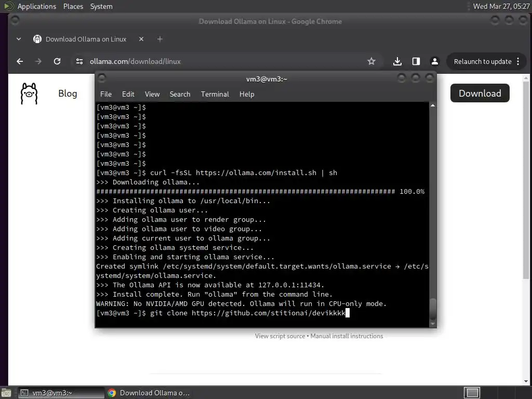Select the Download Ollama on Linux tab
Viewport: 532px width, 399px height.
tap(86, 39)
